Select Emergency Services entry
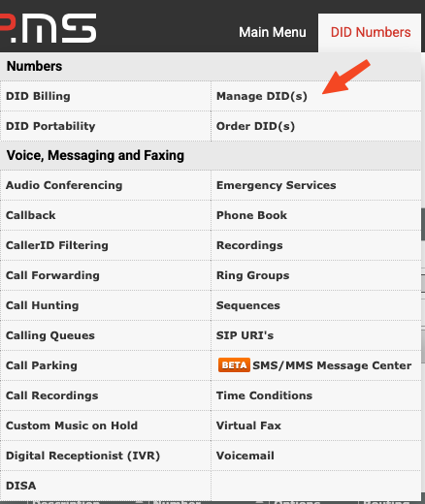 (x=277, y=185)
